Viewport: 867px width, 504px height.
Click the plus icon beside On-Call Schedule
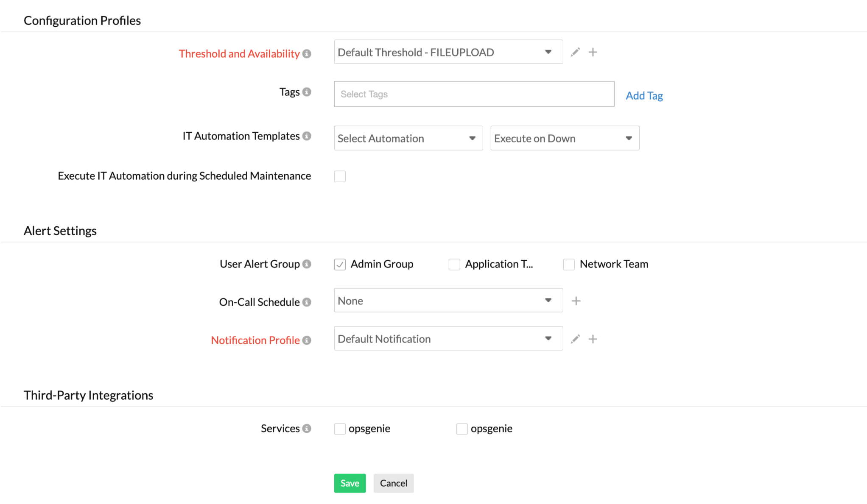pyautogui.click(x=576, y=301)
